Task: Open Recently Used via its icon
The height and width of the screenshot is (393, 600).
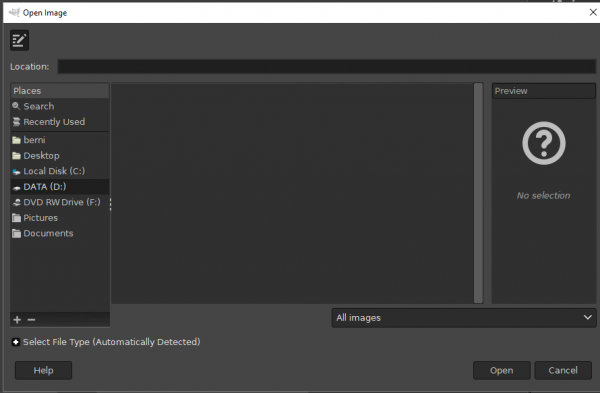Action: click(x=16, y=122)
